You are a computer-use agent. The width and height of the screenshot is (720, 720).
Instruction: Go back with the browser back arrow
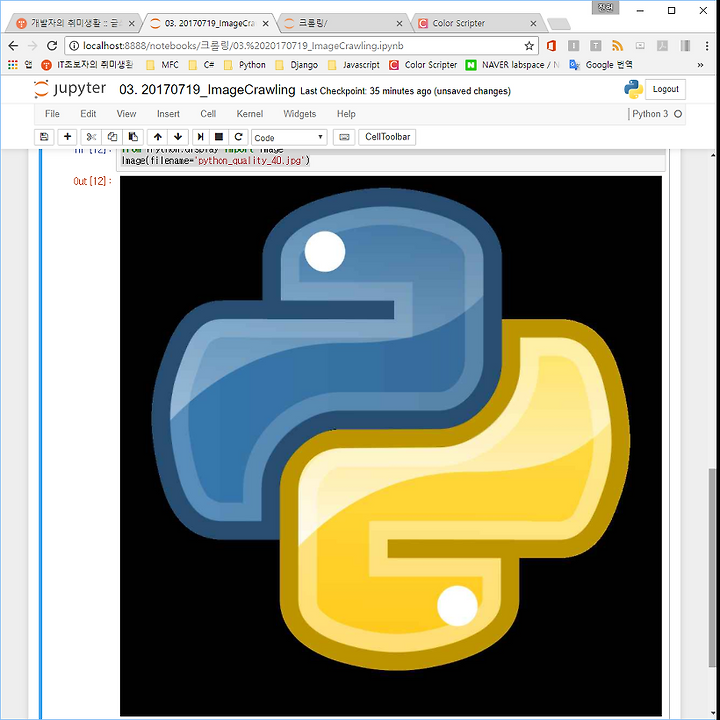pos(13,45)
